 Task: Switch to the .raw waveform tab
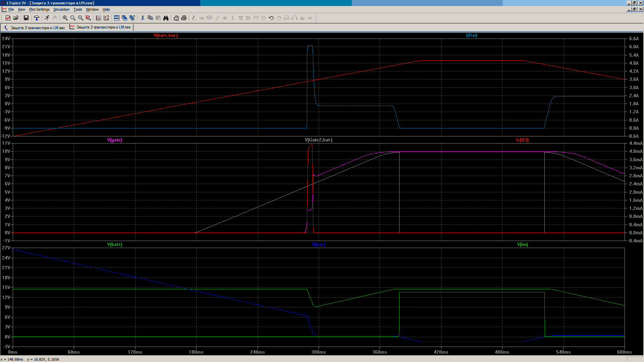point(100,27)
